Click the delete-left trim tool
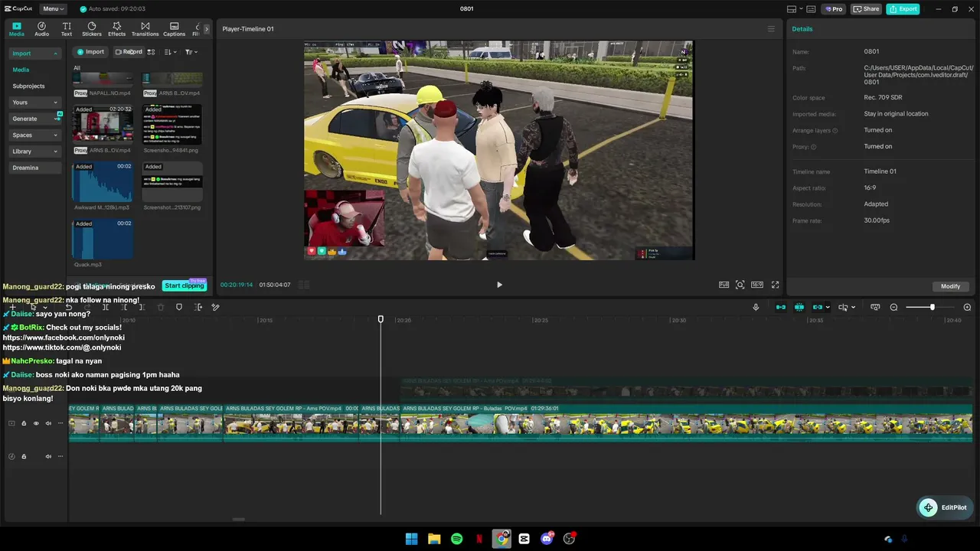Viewport: 980px width, 551px height. [124, 308]
